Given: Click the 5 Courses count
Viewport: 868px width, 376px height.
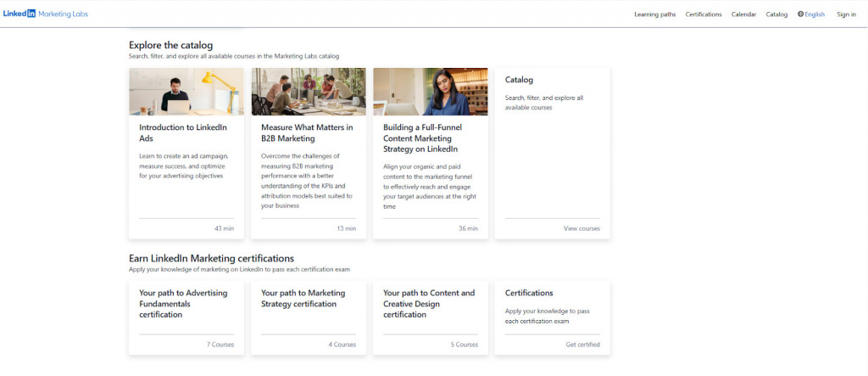Looking at the screenshot, I should (464, 345).
